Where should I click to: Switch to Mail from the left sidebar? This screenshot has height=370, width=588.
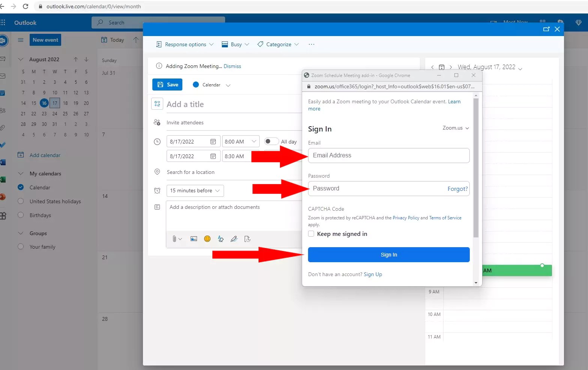pos(3,75)
